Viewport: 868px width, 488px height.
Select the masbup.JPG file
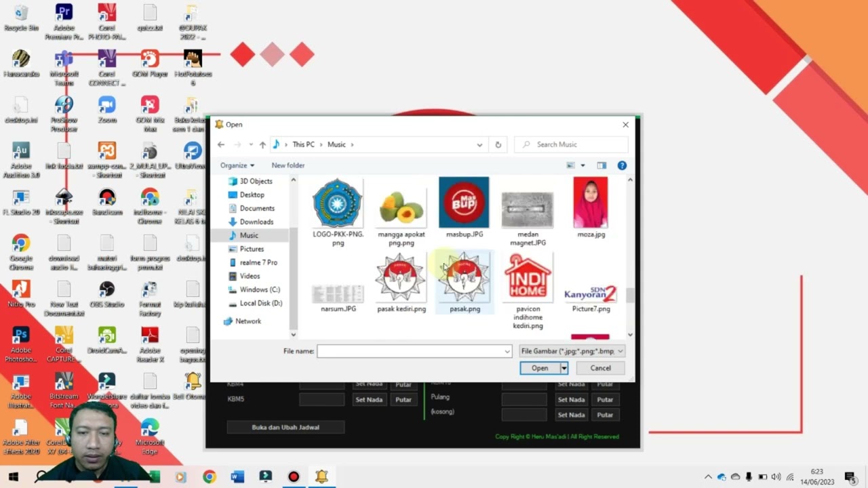point(465,208)
